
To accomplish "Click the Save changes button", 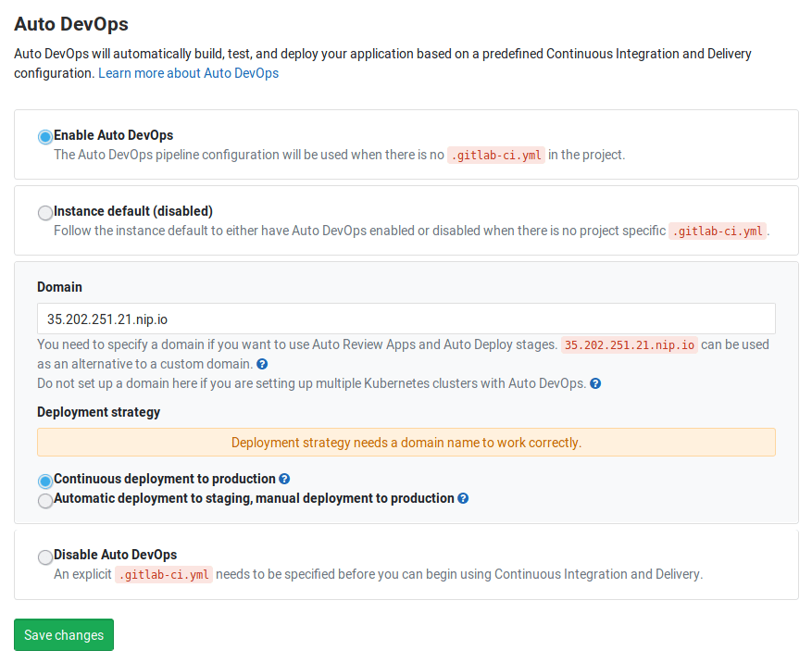I will point(63,634).
